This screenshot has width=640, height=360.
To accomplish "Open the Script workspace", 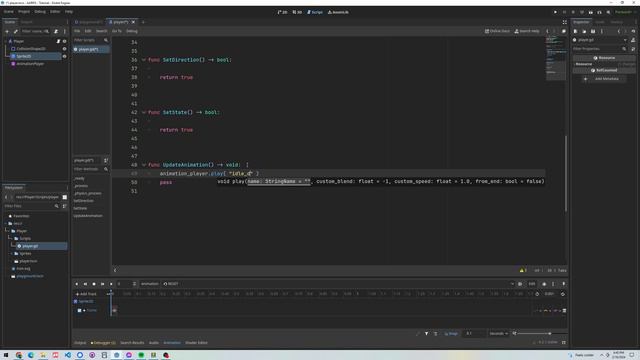I will (x=315, y=12).
